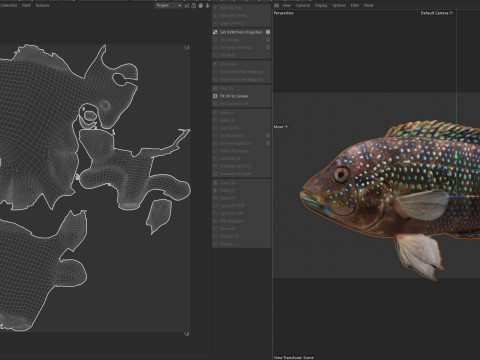The width and height of the screenshot is (480, 360).
Task: Click the Move tool label in viewport
Action: tap(281, 127)
